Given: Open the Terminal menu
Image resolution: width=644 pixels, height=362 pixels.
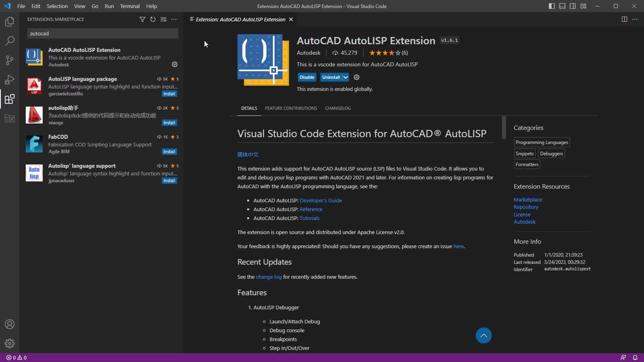Looking at the screenshot, I should (x=130, y=6).
